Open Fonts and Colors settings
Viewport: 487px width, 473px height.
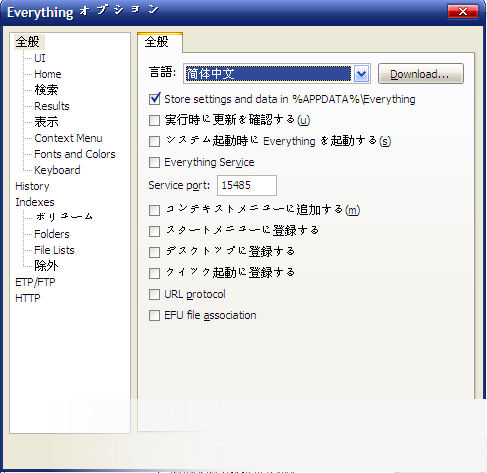coord(75,154)
